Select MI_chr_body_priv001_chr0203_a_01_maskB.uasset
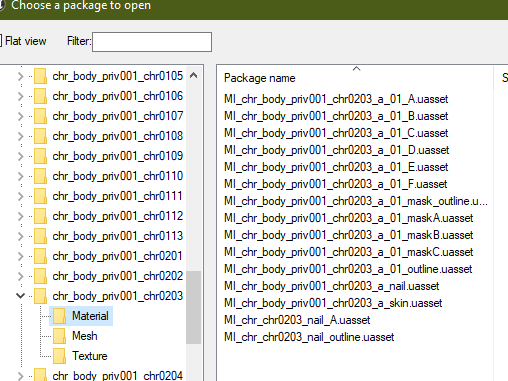 (x=348, y=235)
